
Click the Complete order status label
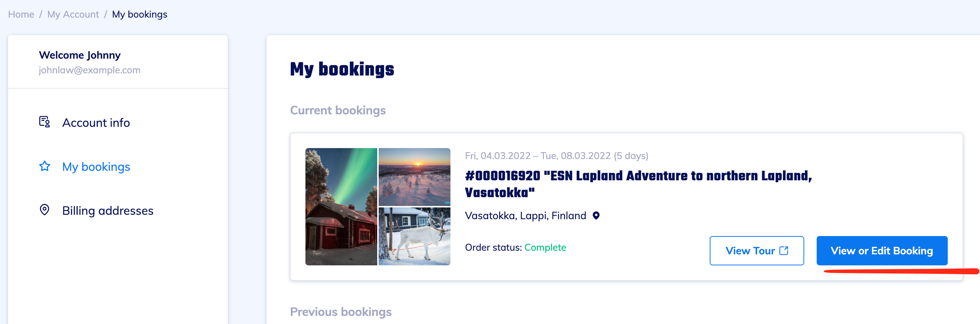point(545,247)
